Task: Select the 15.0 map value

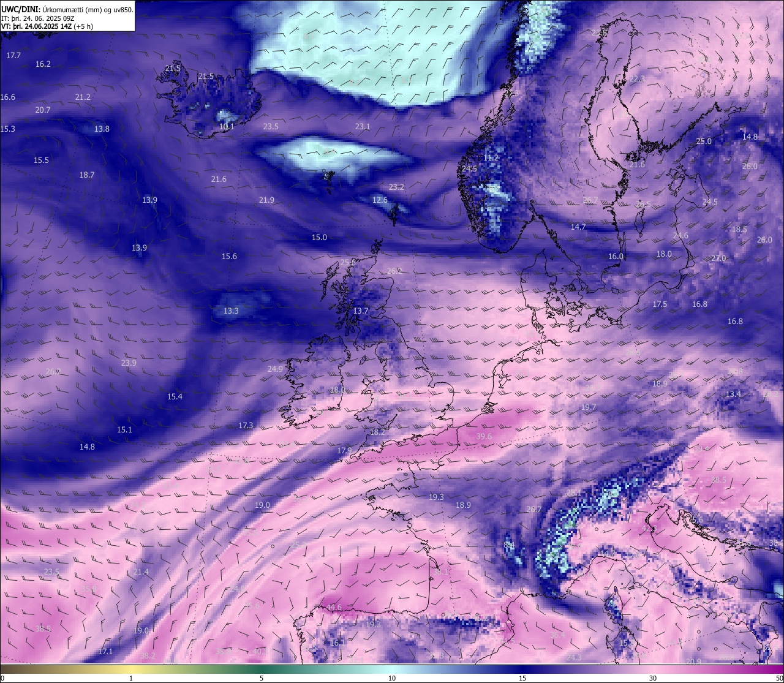Action: point(319,238)
